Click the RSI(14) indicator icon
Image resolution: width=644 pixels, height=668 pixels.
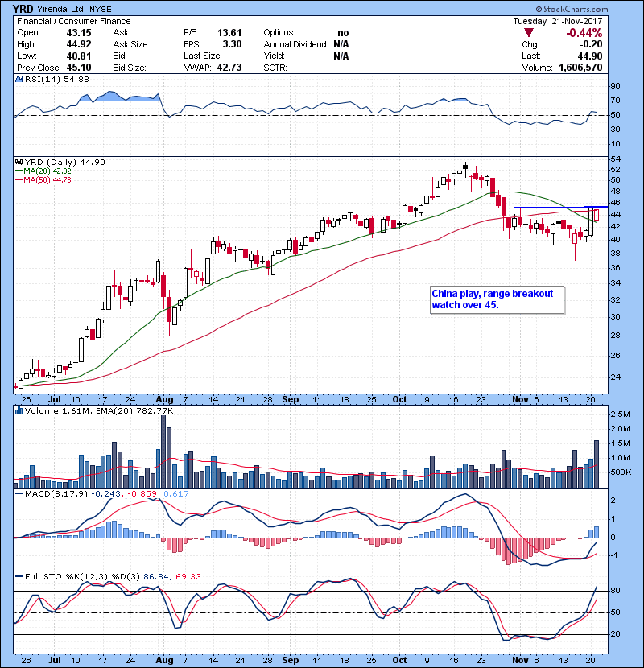point(19,79)
